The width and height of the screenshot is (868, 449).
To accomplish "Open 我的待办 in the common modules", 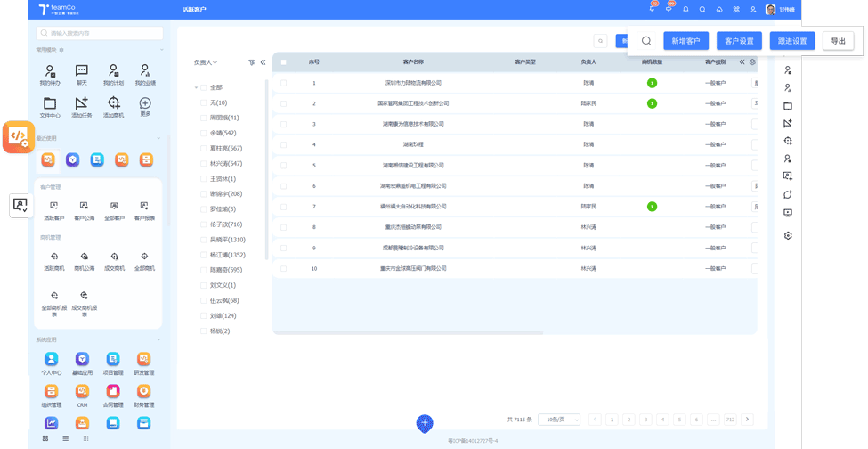I will pos(50,74).
